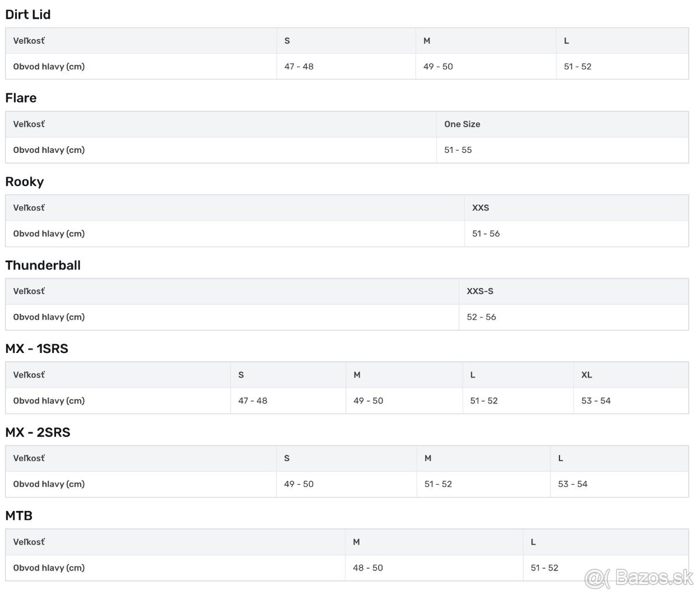Select the 52 - 56 value under Thunderball

coord(481,317)
